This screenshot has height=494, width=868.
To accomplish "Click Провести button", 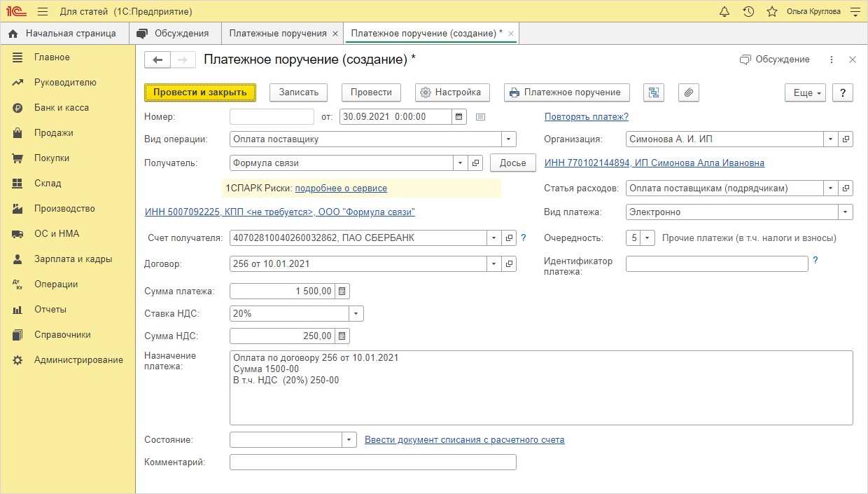I will (371, 92).
